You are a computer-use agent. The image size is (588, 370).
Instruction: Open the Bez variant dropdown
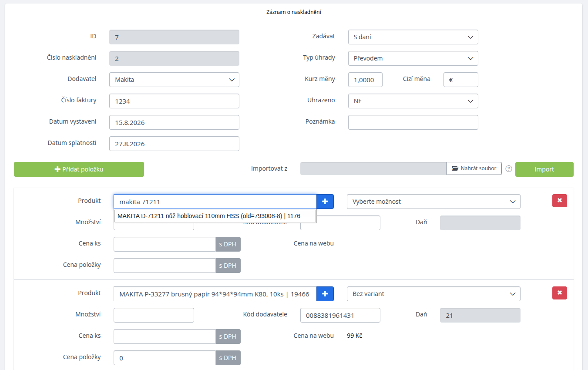[433, 294]
